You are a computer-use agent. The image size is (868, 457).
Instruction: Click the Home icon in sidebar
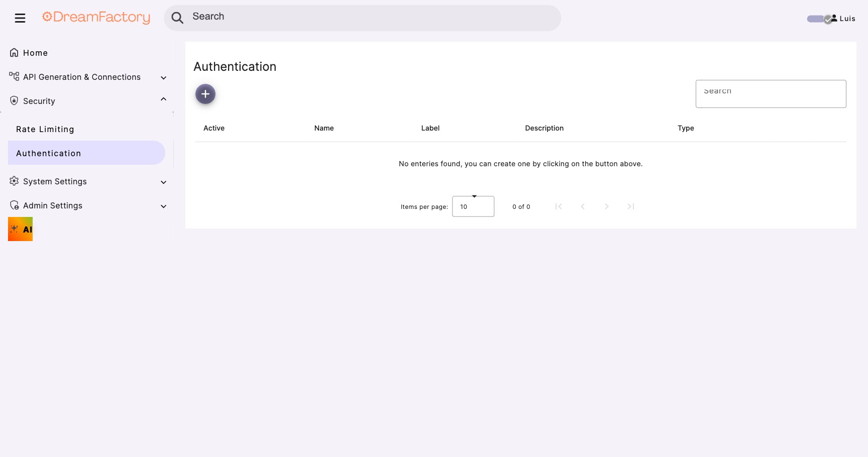(14, 52)
